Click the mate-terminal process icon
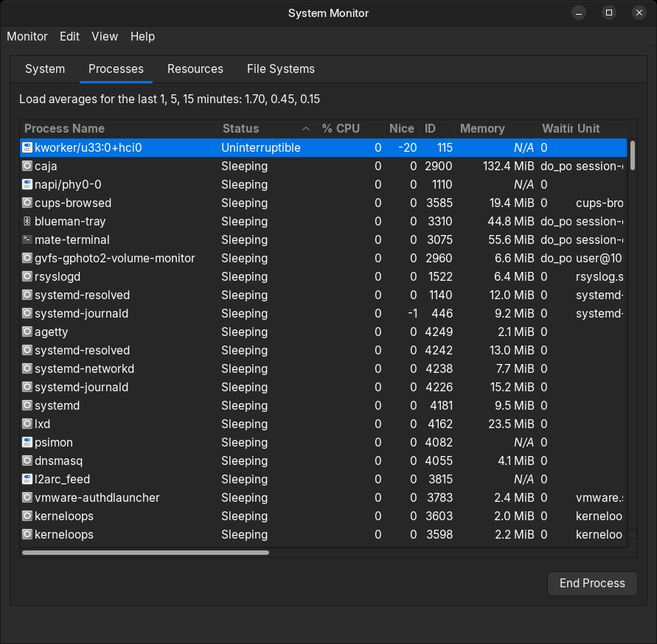 click(27, 239)
